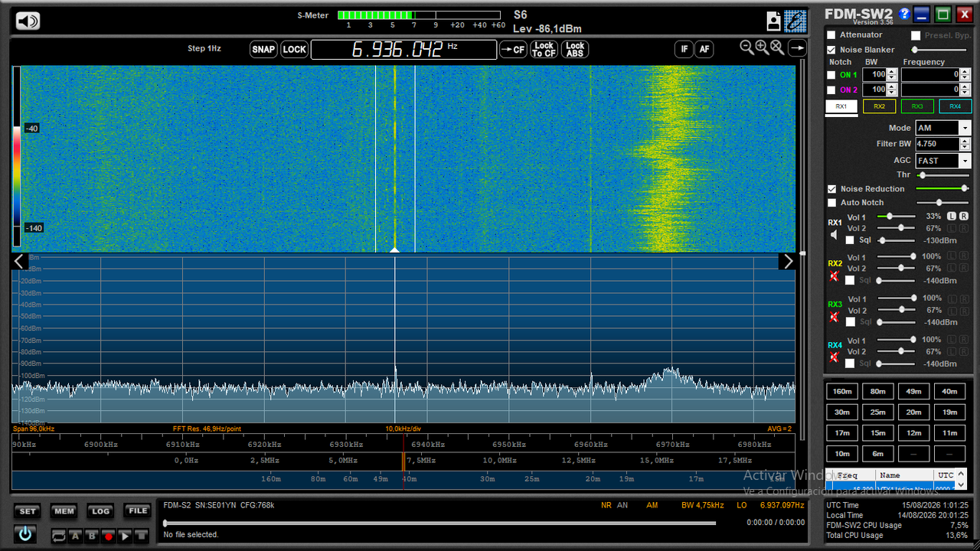Reset spectrum zoom with the X magnifier
The image size is (980, 551).
point(776,47)
